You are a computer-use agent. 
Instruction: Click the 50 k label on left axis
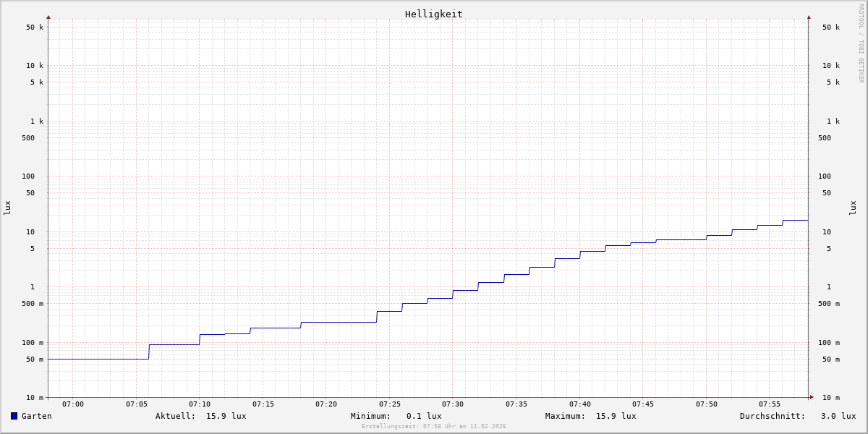pos(35,27)
